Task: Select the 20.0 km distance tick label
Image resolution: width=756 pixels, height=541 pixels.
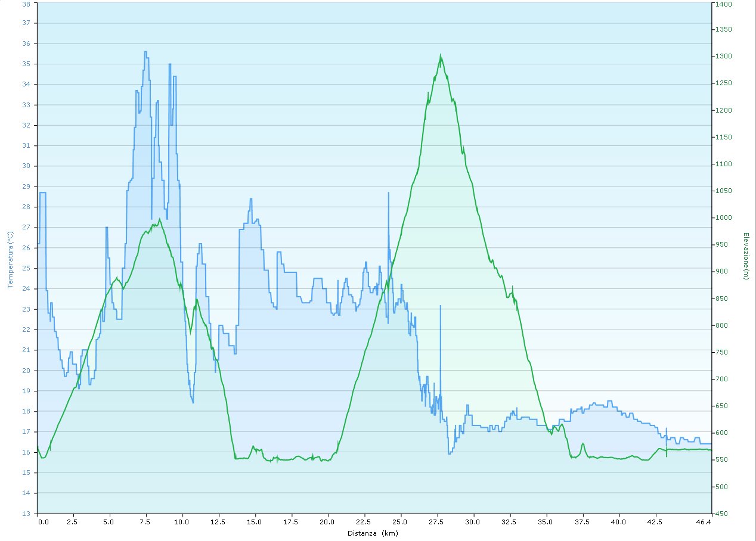Action: point(327,522)
